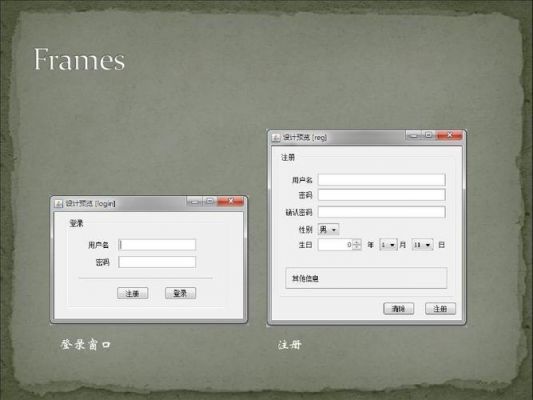Click the 性别 label
The image size is (533, 400).
(x=305, y=230)
